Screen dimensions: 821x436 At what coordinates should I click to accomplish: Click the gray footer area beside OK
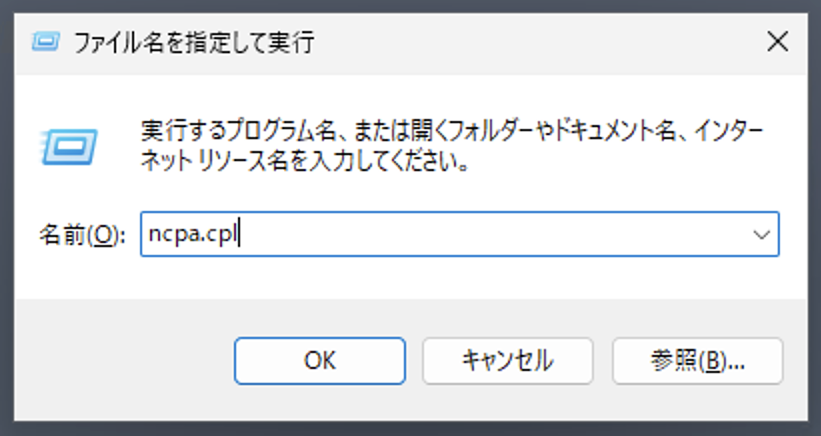click(x=123, y=361)
